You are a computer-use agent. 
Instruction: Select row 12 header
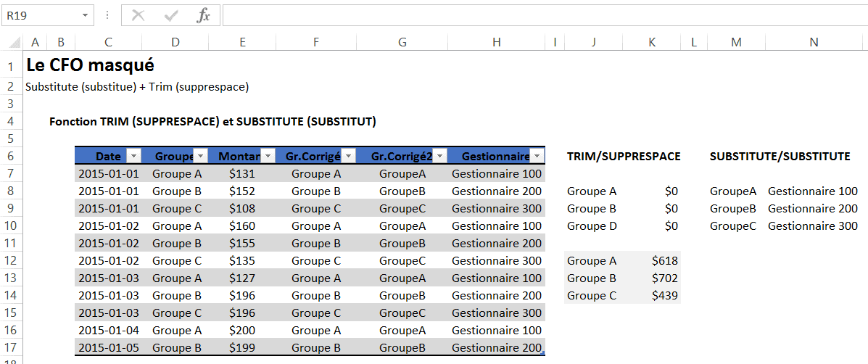tap(11, 260)
